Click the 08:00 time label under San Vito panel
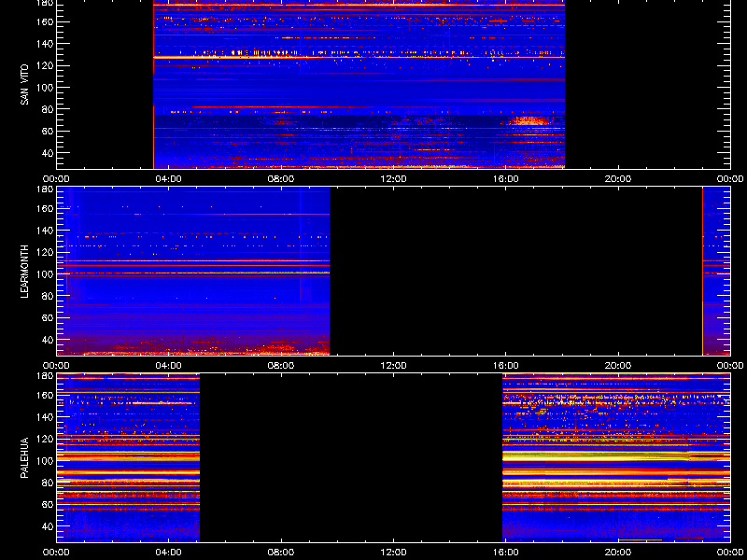This screenshot has height=560, width=747. (281, 179)
